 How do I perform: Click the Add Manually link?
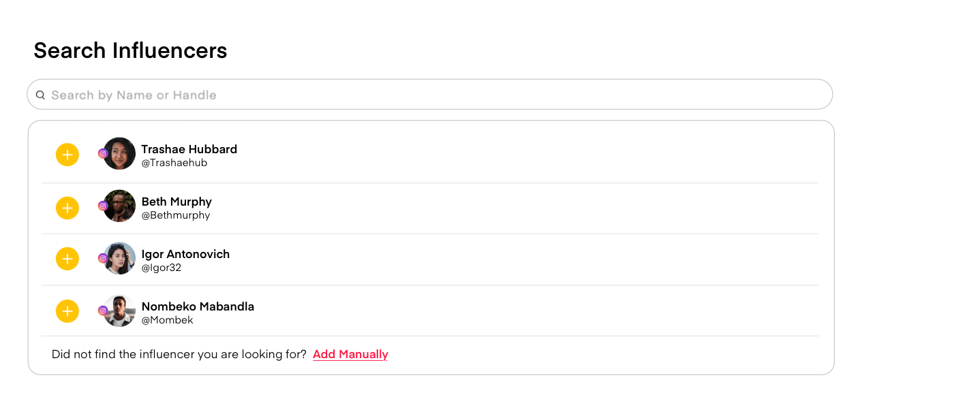click(x=350, y=354)
